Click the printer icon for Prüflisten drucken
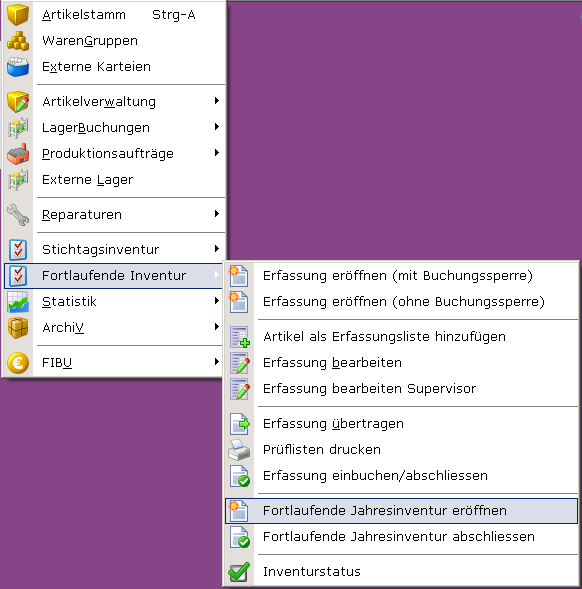 [x=239, y=450]
